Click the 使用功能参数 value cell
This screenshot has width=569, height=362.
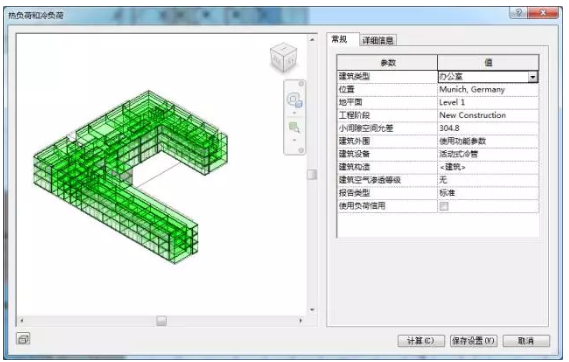pos(488,141)
